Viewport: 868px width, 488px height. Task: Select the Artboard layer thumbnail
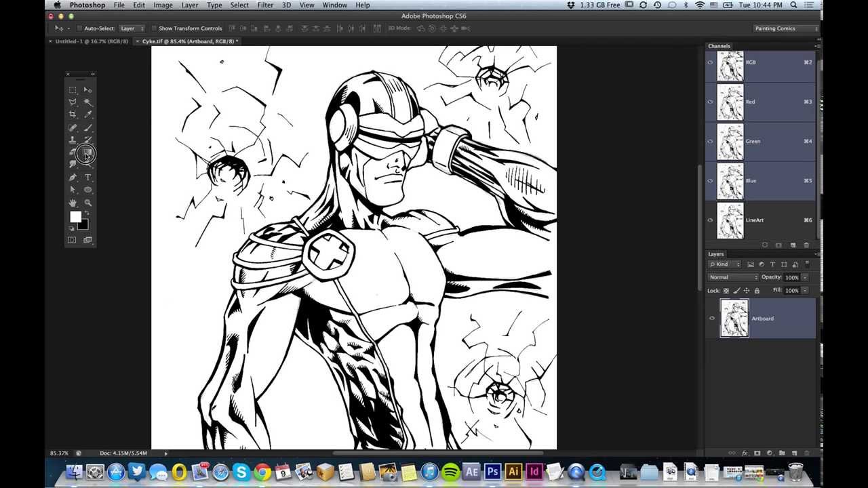coord(734,318)
